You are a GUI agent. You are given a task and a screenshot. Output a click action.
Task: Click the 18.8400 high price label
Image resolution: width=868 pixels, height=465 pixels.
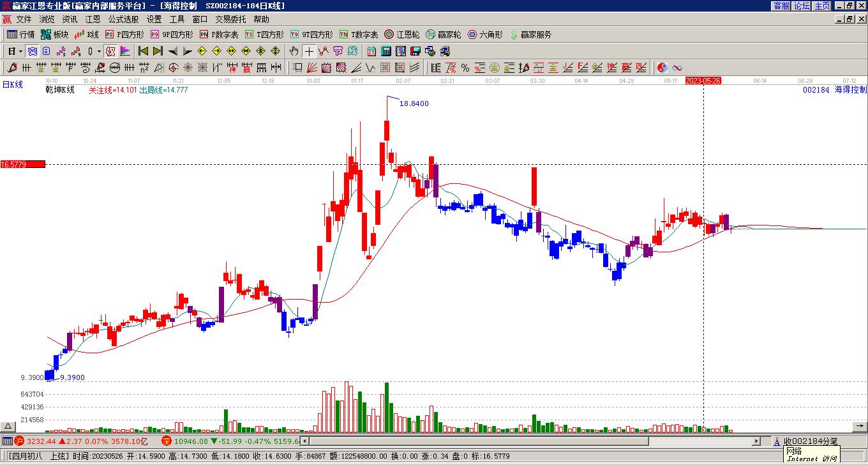click(x=414, y=103)
